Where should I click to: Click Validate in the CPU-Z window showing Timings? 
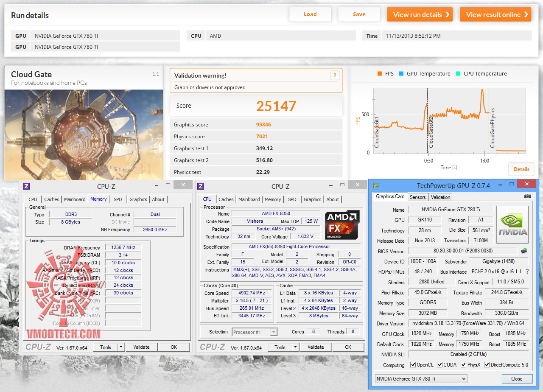click(x=141, y=347)
